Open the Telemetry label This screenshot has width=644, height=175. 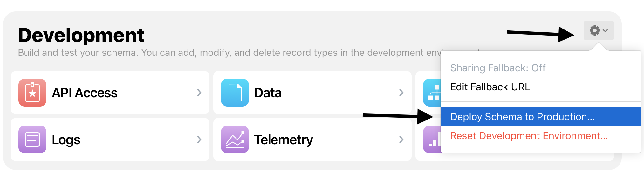point(284,140)
